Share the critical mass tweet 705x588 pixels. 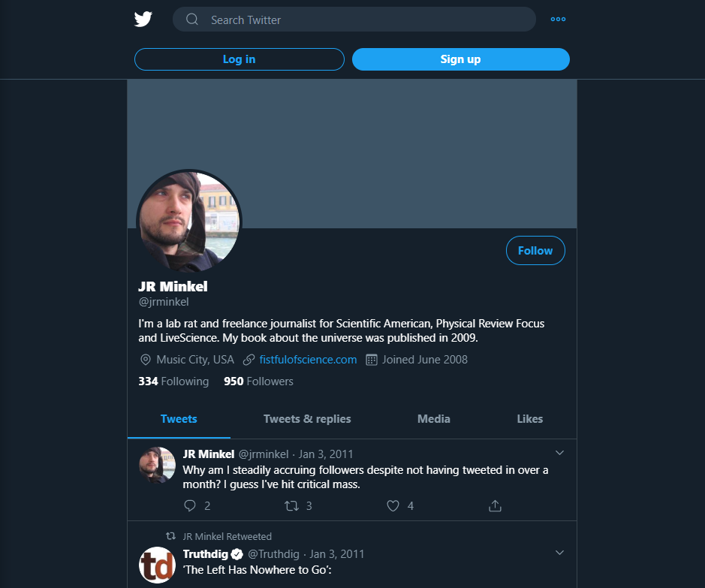pos(495,505)
